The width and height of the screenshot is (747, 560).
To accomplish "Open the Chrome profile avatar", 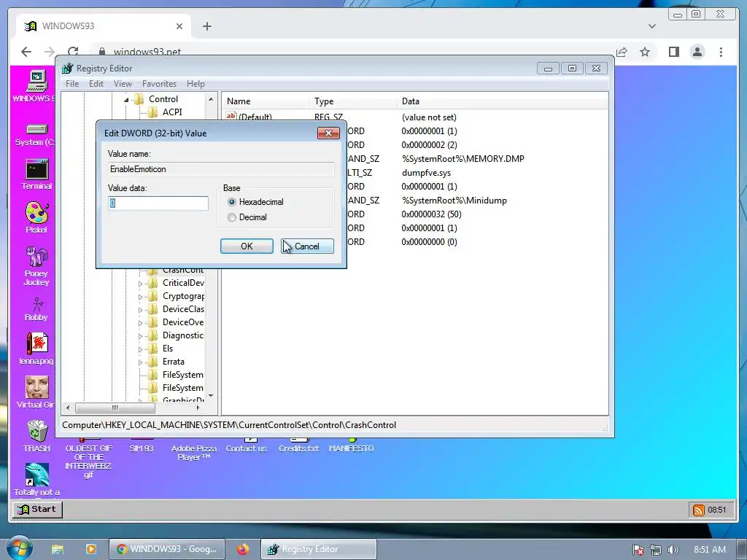I will pyautogui.click(x=697, y=52).
